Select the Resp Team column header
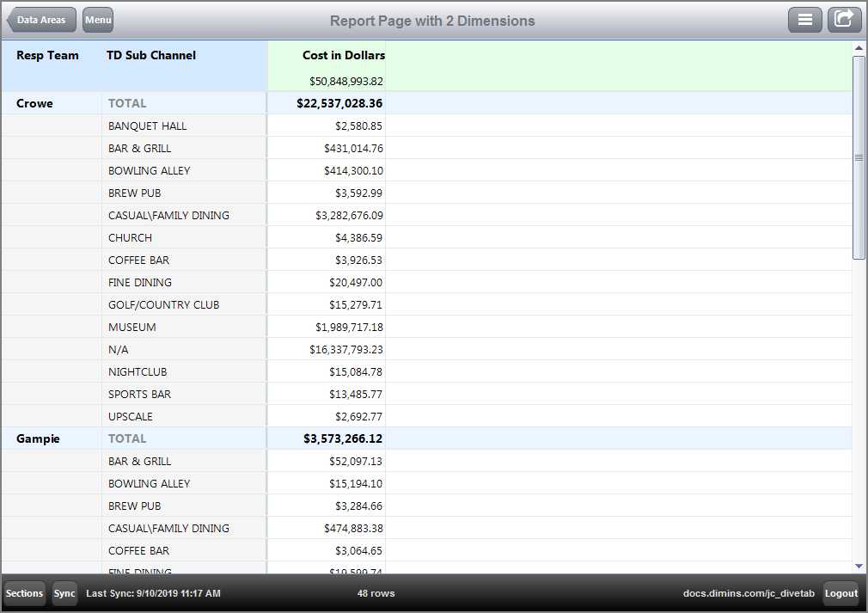 pos(47,55)
